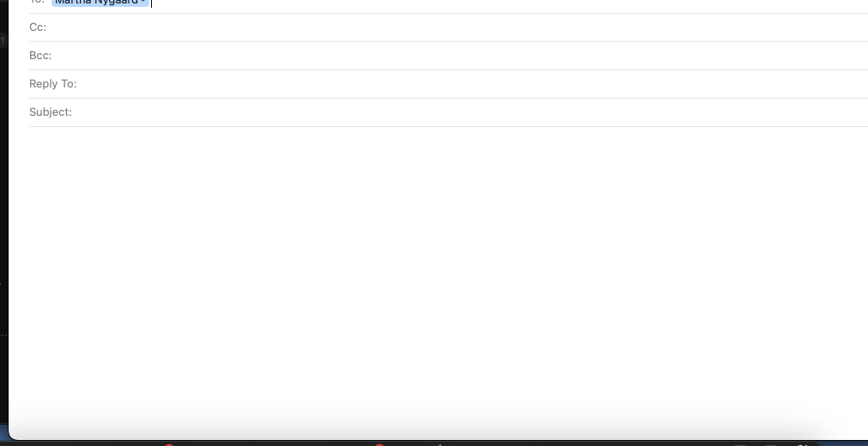This screenshot has height=446, width=868.
Task: Click the "Cc:" field label
Action: coord(38,27)
